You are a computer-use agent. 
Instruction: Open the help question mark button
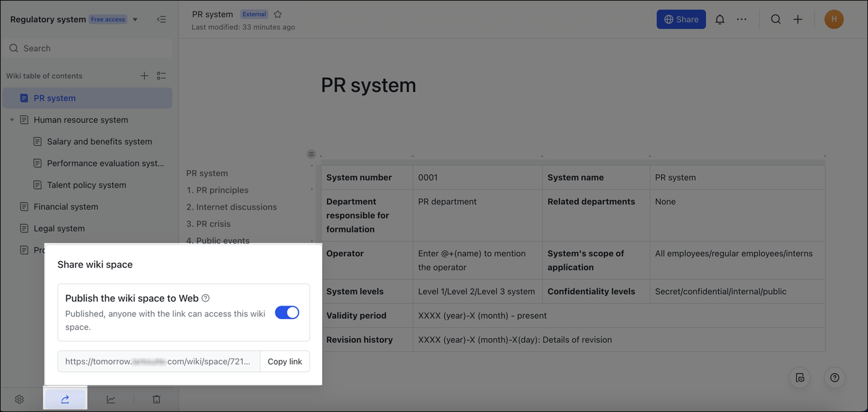coord(835,377)
